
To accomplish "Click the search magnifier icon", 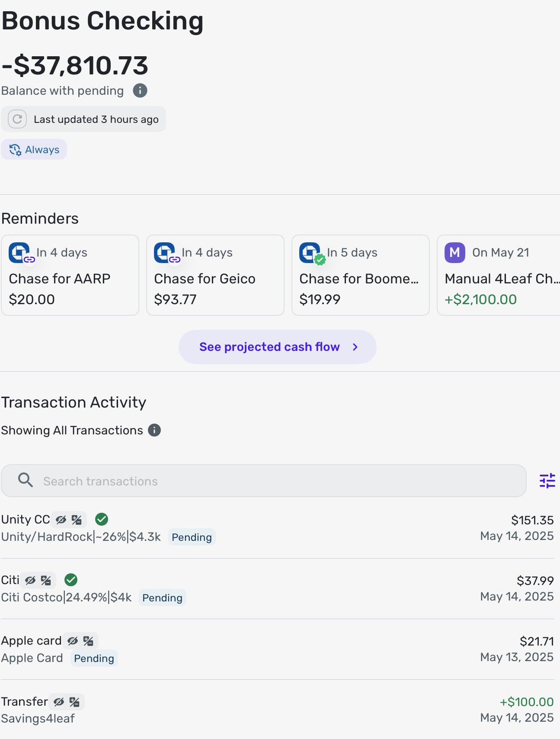I will (x=26, y=480).
